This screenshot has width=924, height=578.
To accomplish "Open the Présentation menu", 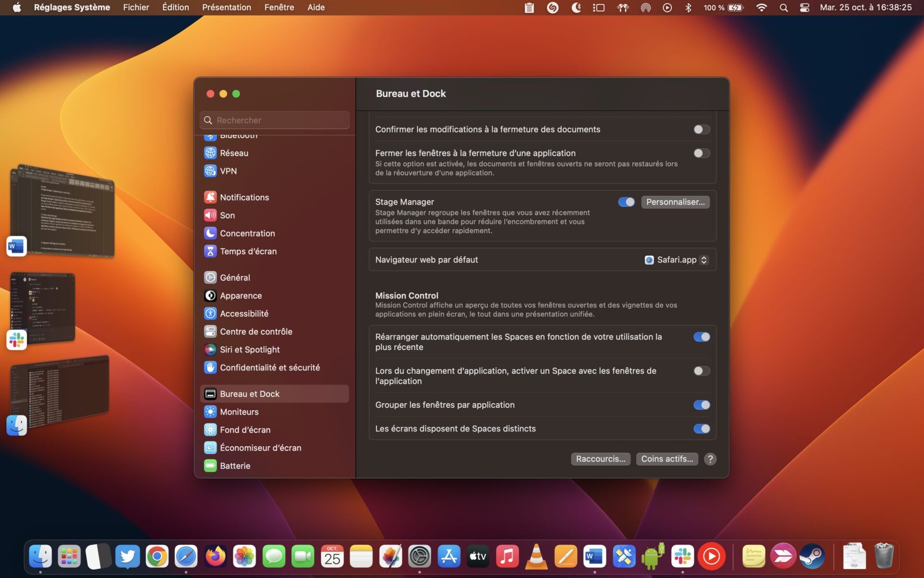I will click(227, 7).
